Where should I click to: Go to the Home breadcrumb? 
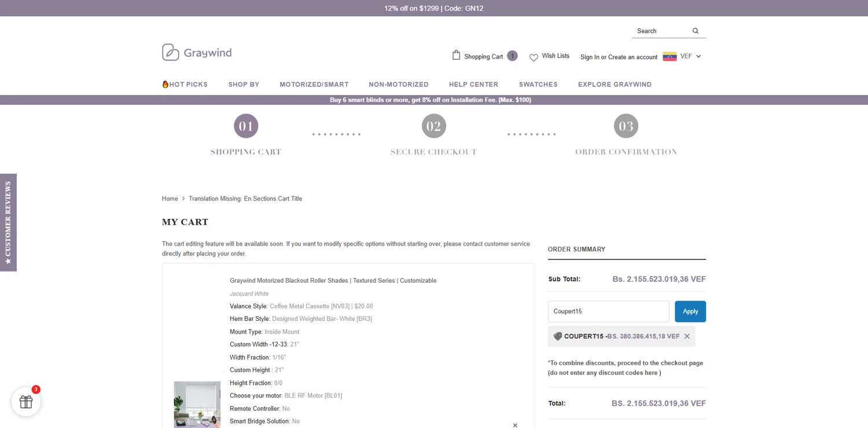point(170,199)
